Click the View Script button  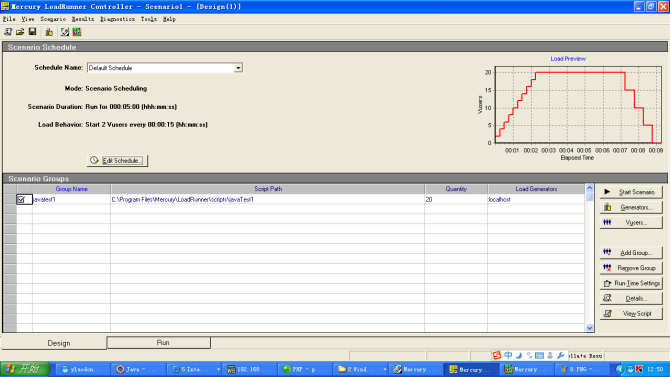(631, 314)
